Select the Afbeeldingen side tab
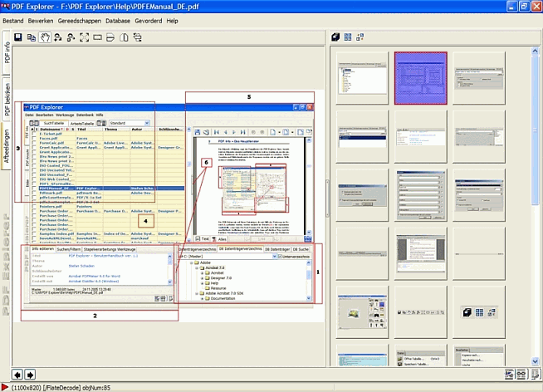 click(x=7, y=144)
